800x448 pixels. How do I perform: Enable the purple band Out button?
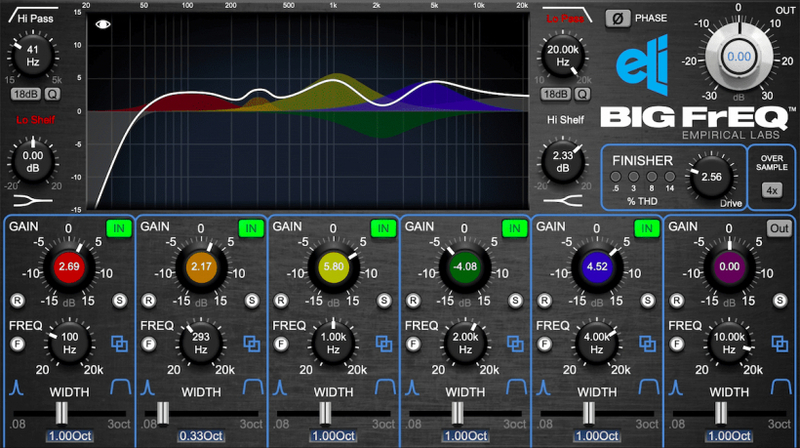coord(779,228)
